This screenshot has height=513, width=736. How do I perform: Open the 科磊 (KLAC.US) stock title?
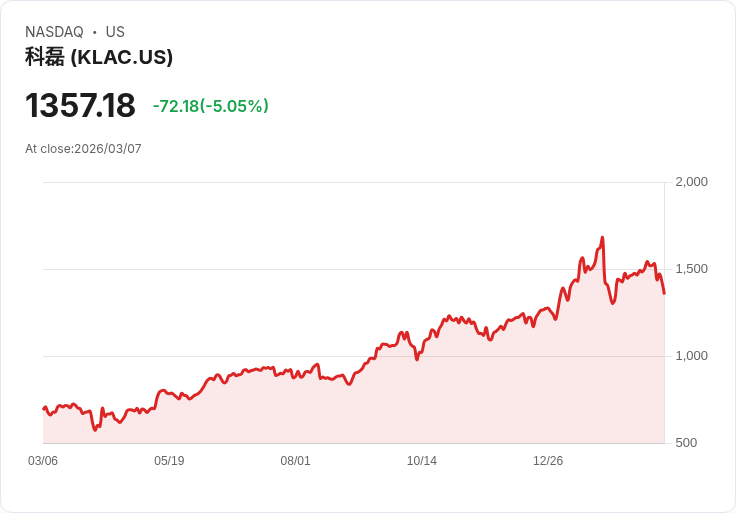click(x=99, y=57)
